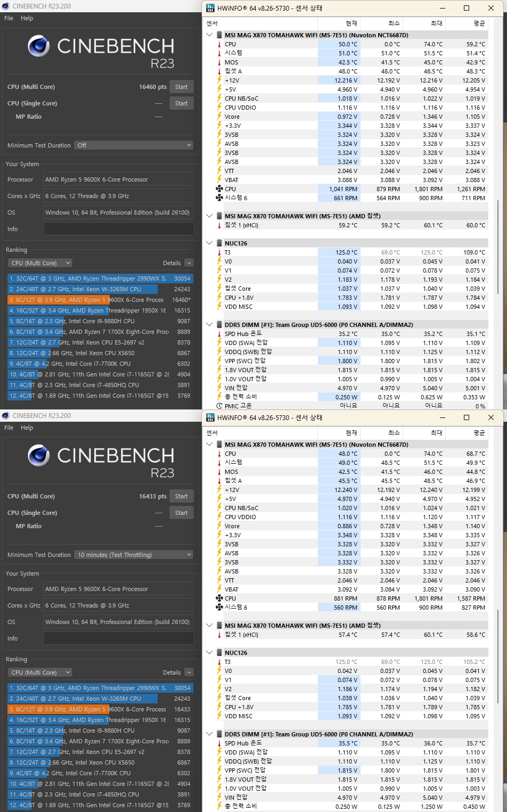Screen dimensions: 507x812
Task: Click lightning icon on +12V 12.240 V row
Action: [x=219, y=490]
